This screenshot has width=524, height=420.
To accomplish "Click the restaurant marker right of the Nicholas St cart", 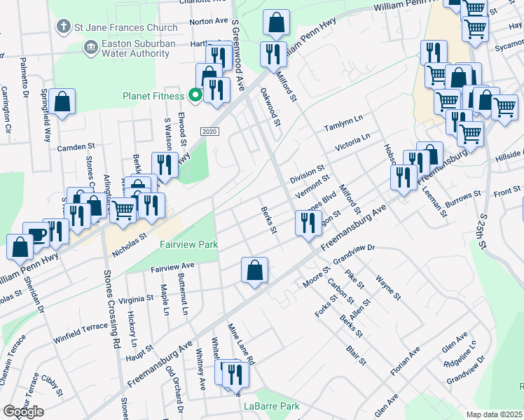I will pos(151,208).
